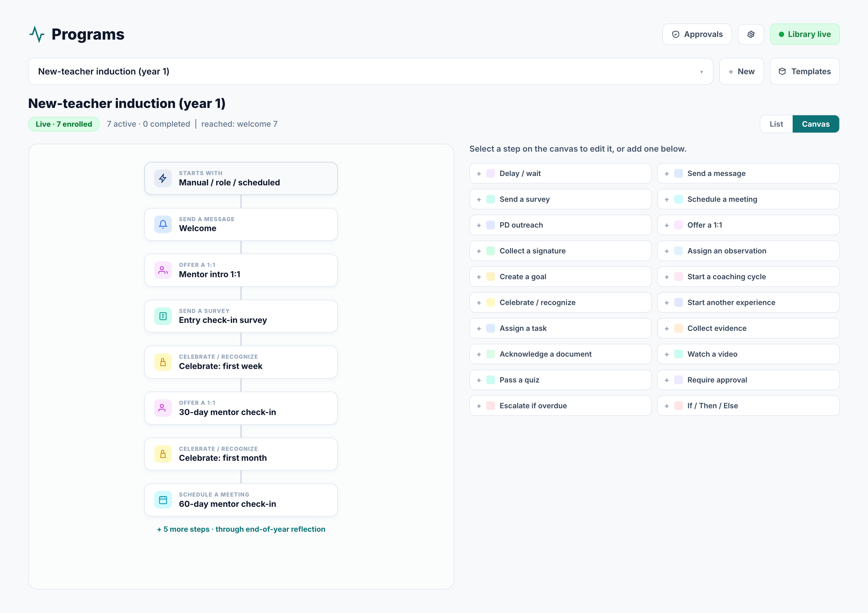Click the lightning bolt trigger icon
Image resolution: width=868 pixels, height=613 pixels.
point(163,179)
